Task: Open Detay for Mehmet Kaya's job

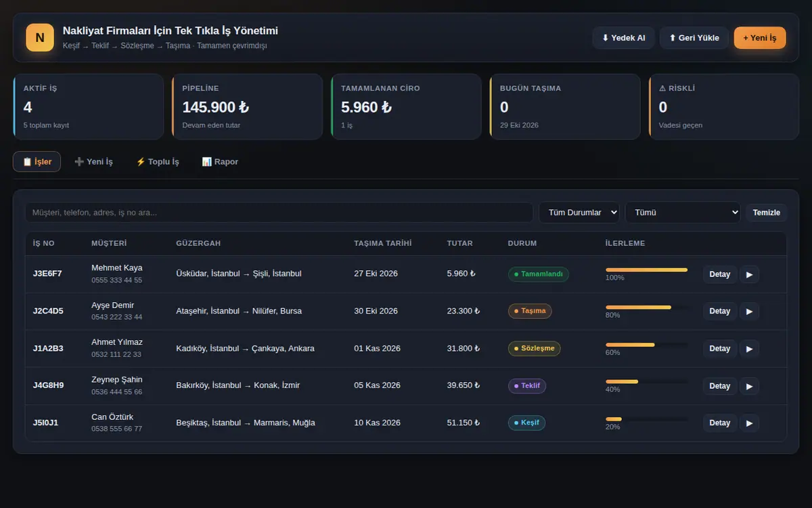Action: [x=720, y=274]
